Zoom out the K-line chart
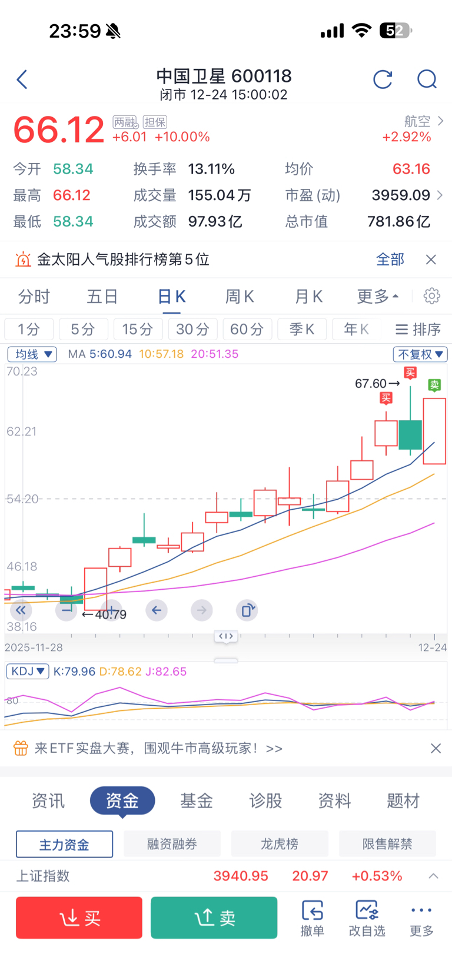This screenshot has height=980, width=452. tap(66, 610)
